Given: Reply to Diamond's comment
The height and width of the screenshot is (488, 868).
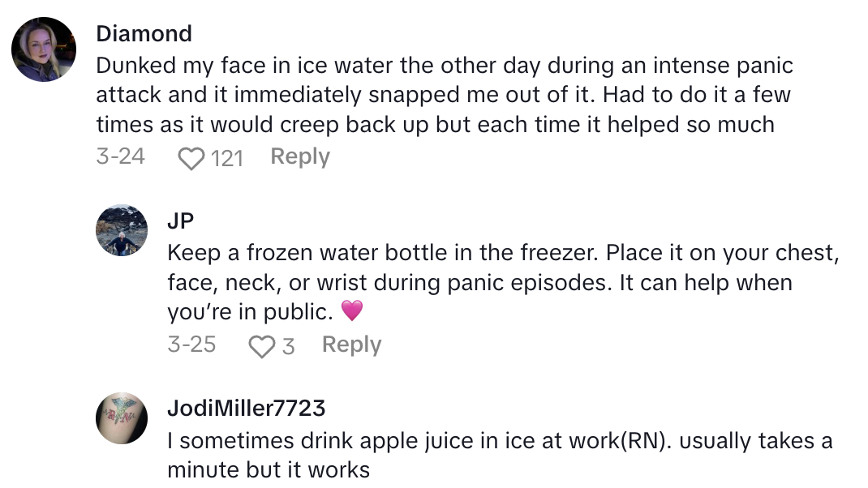Looking at the screenshot, I should (300, 156).
